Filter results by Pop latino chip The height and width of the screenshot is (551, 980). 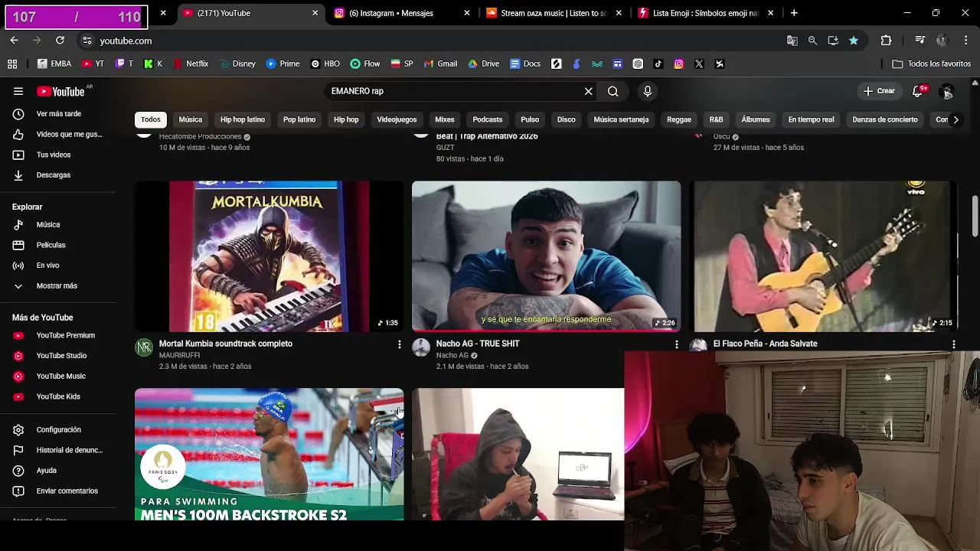(x=299, y=119)
